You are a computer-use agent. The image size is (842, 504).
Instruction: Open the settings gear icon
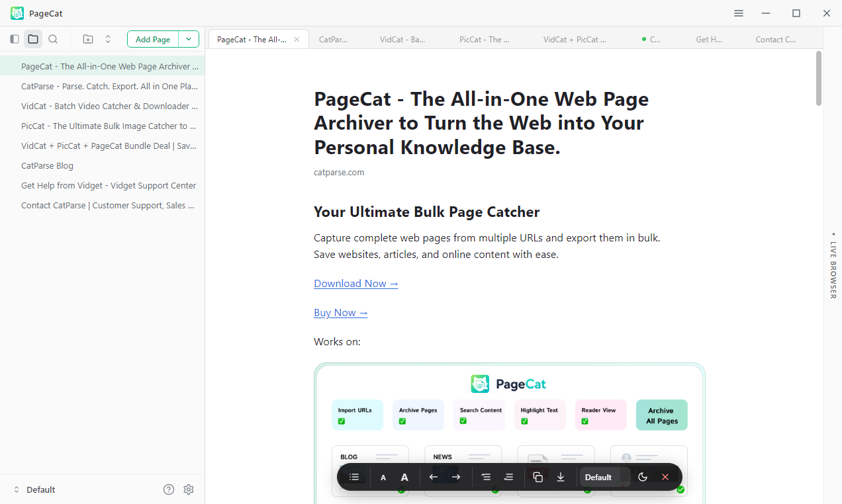(x=189, y=489)
